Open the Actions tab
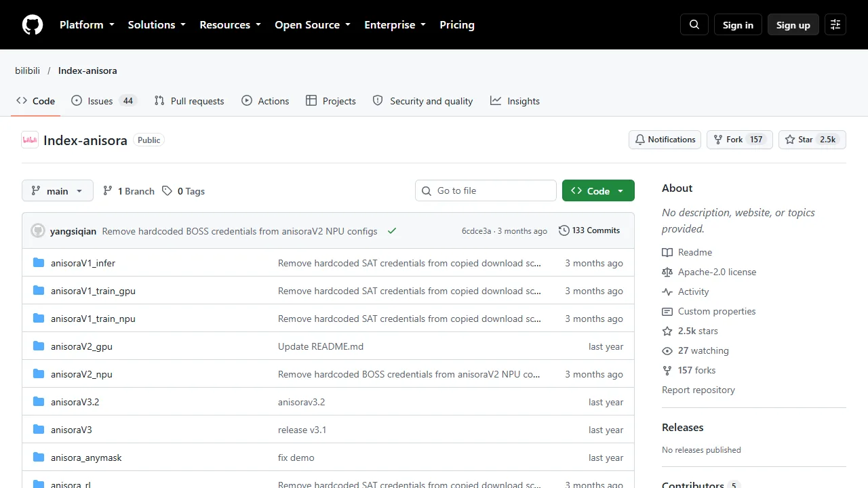This screenshot has width=868, height=488. 265,101
